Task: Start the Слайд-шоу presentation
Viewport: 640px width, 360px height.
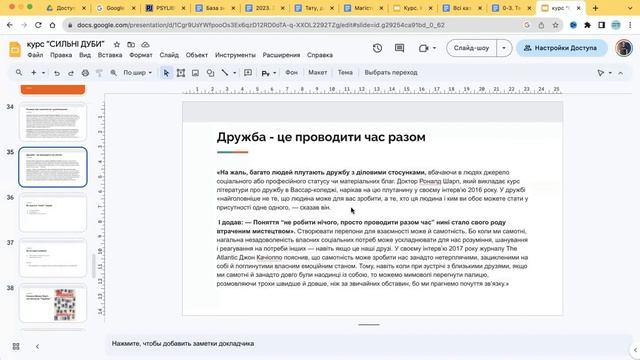Action: click(x=471, y=48)
